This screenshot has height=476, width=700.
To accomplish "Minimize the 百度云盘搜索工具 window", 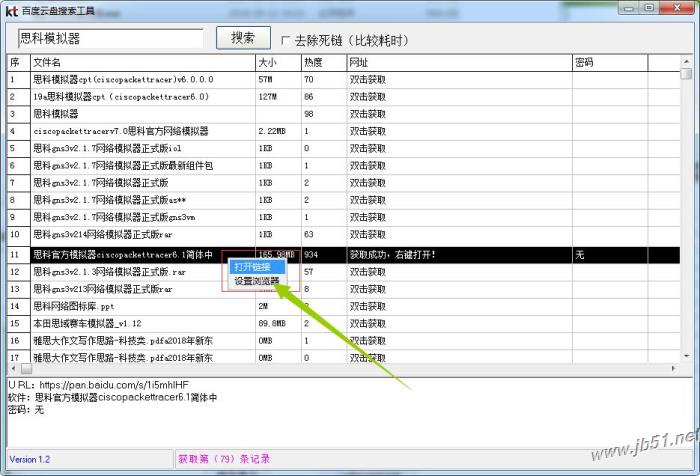I will point(629,8).
